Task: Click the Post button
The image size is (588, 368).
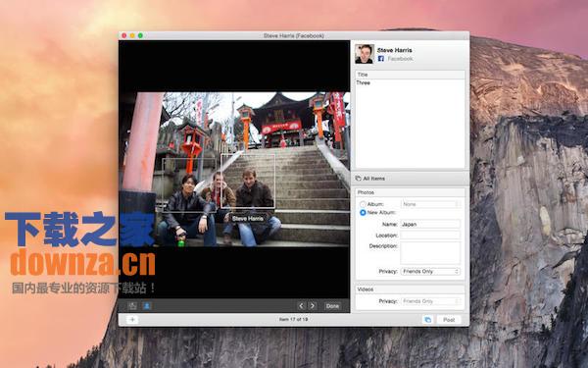Action: (449, 320)
